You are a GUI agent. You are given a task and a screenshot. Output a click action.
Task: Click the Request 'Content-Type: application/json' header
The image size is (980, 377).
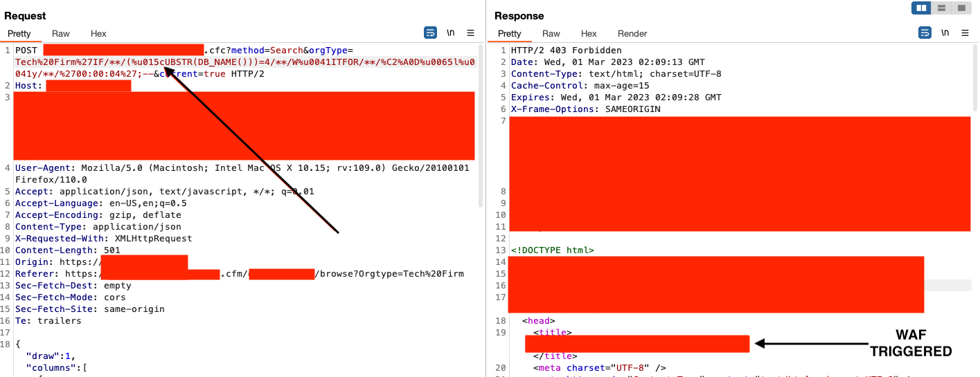98,227
